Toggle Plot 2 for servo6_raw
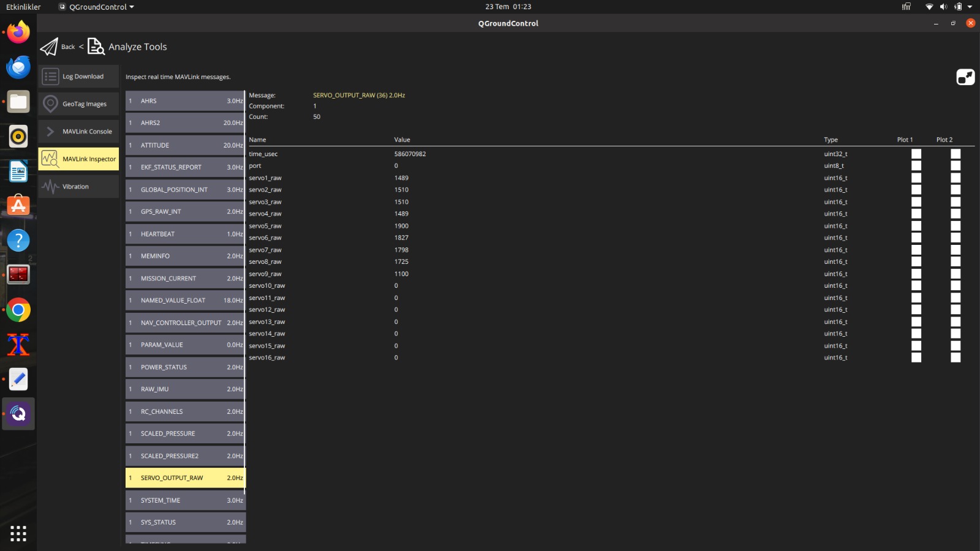 (956, 238)
